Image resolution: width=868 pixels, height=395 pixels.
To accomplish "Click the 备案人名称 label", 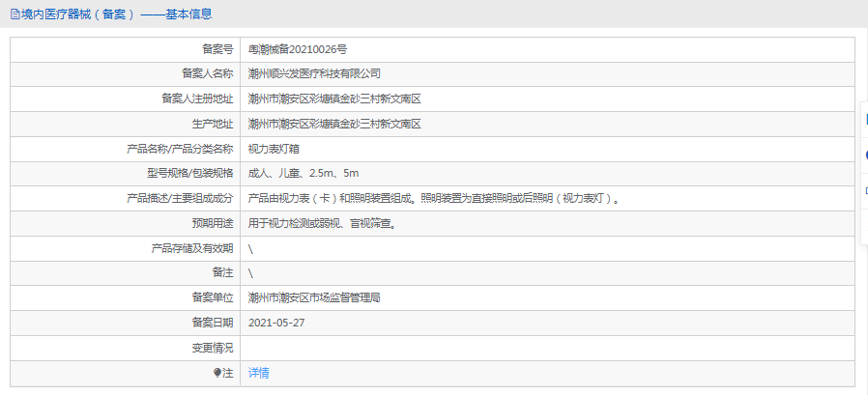I will pos(208,74).
